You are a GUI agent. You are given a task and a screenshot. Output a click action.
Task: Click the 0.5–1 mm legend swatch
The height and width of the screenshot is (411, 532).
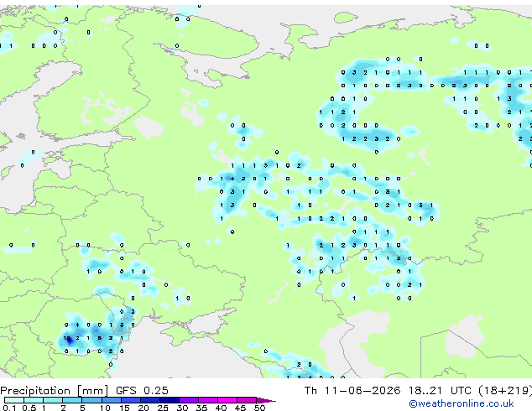pyautogui.click(x=34, y=400)
